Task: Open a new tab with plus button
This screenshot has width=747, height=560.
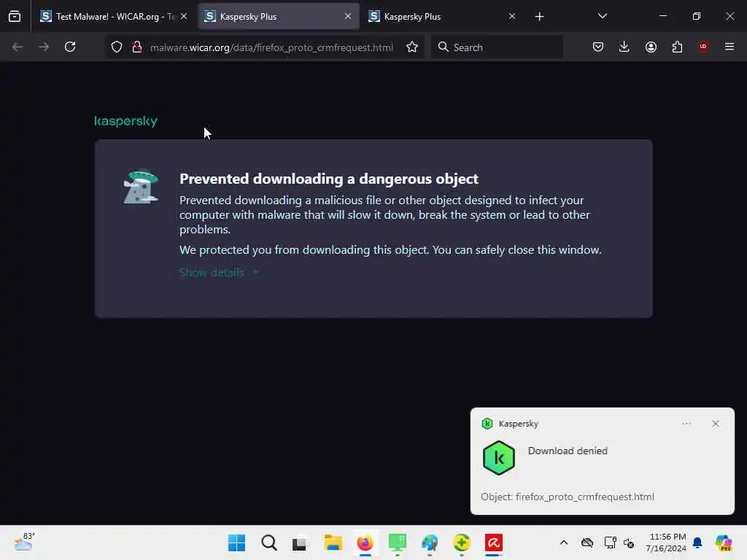Action: point(539,17)
